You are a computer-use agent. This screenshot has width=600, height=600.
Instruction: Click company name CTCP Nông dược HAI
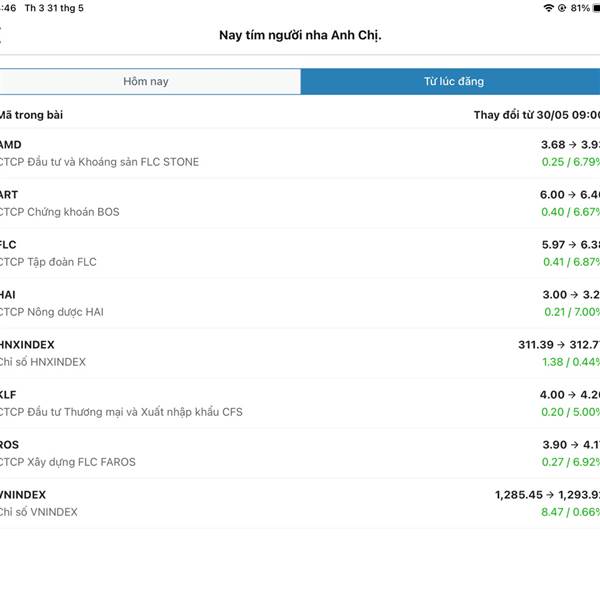coord(52,312)
